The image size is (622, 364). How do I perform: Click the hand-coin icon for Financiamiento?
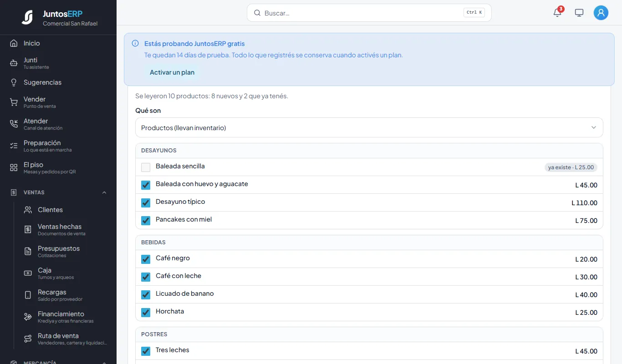(28, 317)
